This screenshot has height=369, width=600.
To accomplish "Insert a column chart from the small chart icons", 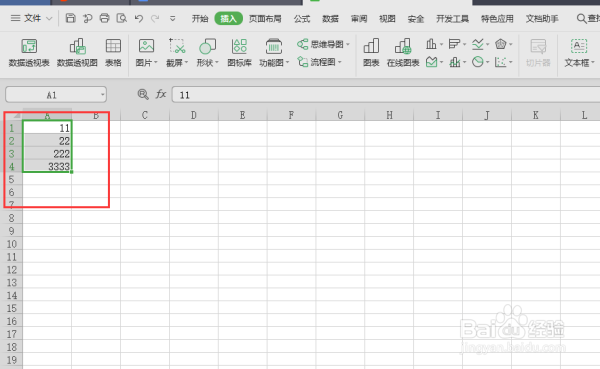I will tap(431, 44).
